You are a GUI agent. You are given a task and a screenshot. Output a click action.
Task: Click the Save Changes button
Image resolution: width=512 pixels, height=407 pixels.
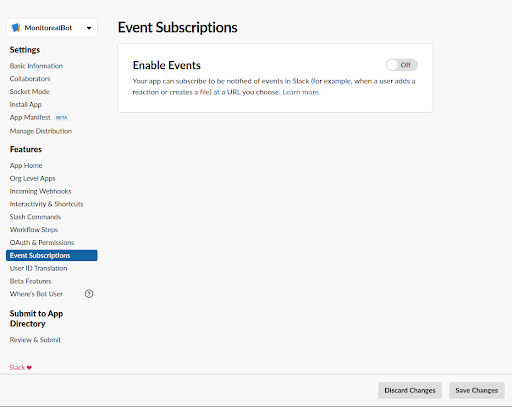477,390
